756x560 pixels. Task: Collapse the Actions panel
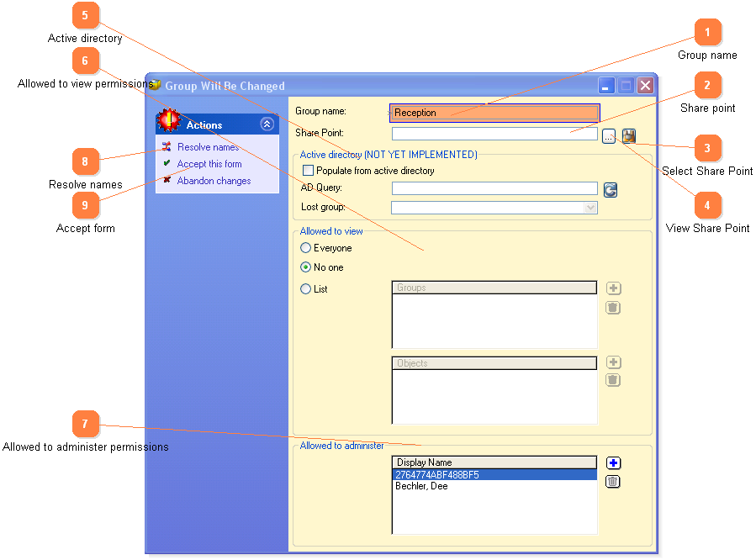click(267, 124)
